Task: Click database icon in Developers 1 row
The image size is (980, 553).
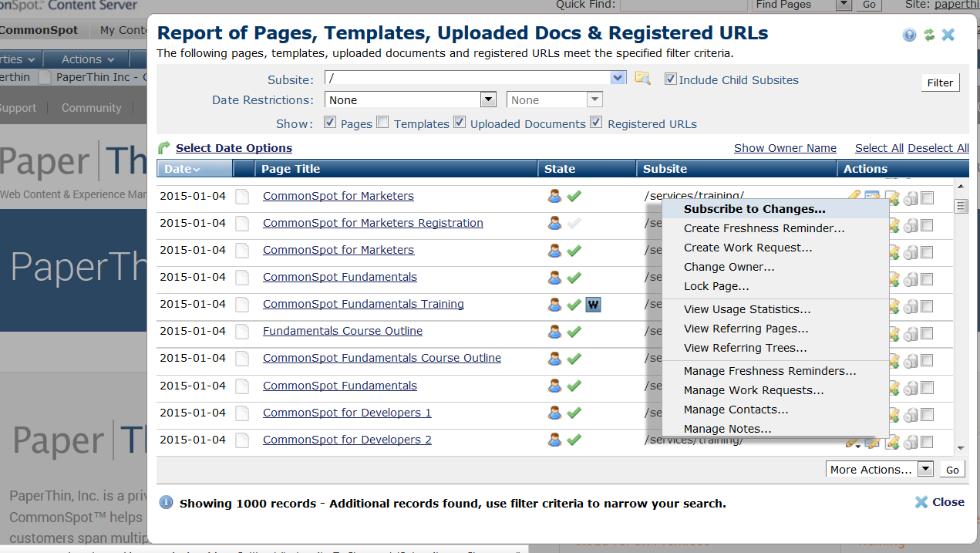Action: pyautogui.click(x=911, y=415)
